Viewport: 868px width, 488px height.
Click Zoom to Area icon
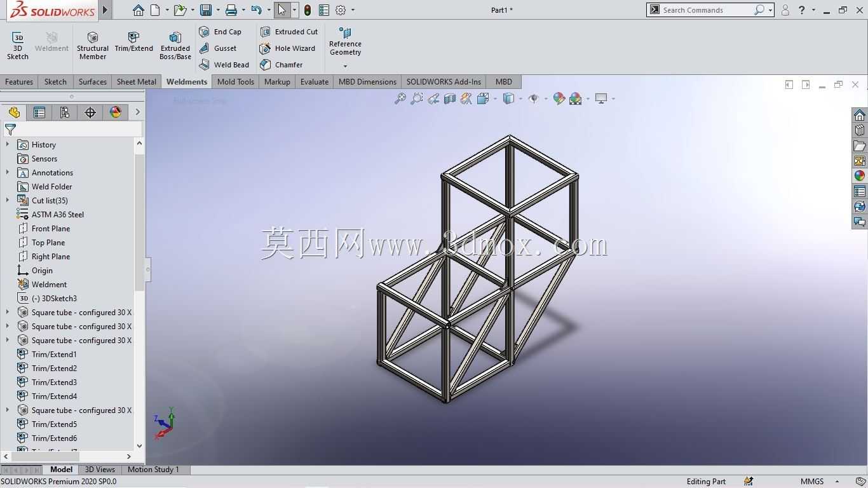tap(417, 98)
